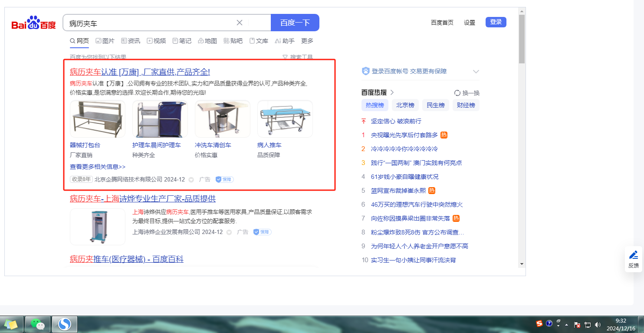This screenshot has width=644, height=333.
Task: Click the 保障 badge in the 北京企腾 result
Action: (x=224, y=179)
